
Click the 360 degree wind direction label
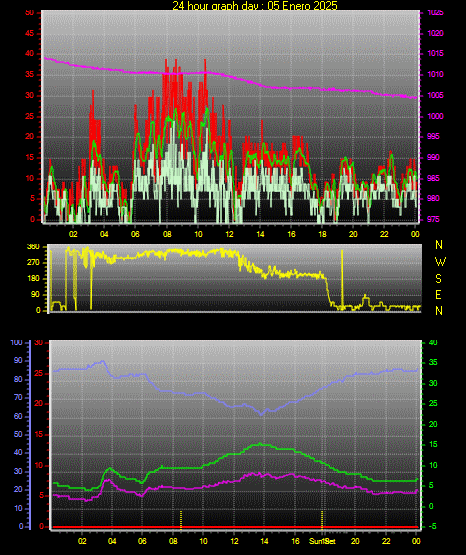tap(33, 247)
